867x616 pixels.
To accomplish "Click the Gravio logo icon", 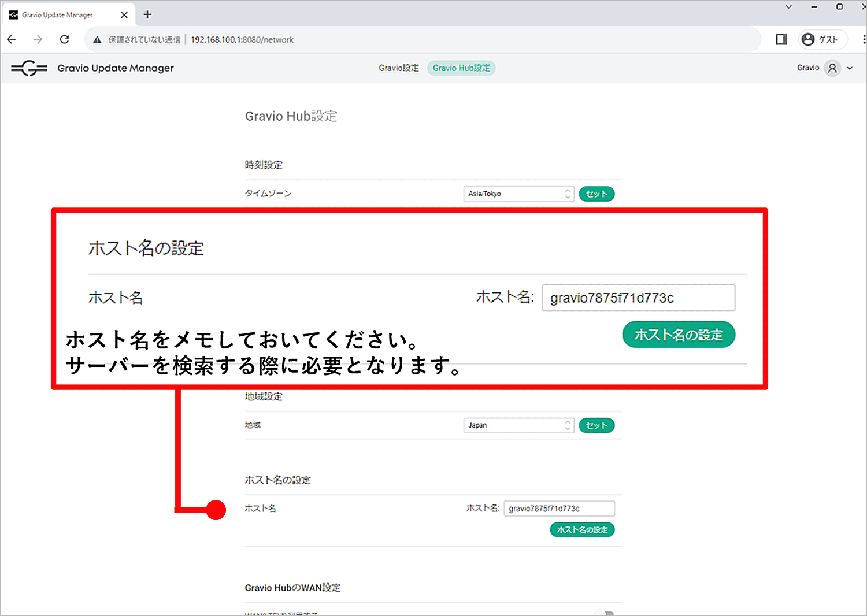I will click(29, 68).
